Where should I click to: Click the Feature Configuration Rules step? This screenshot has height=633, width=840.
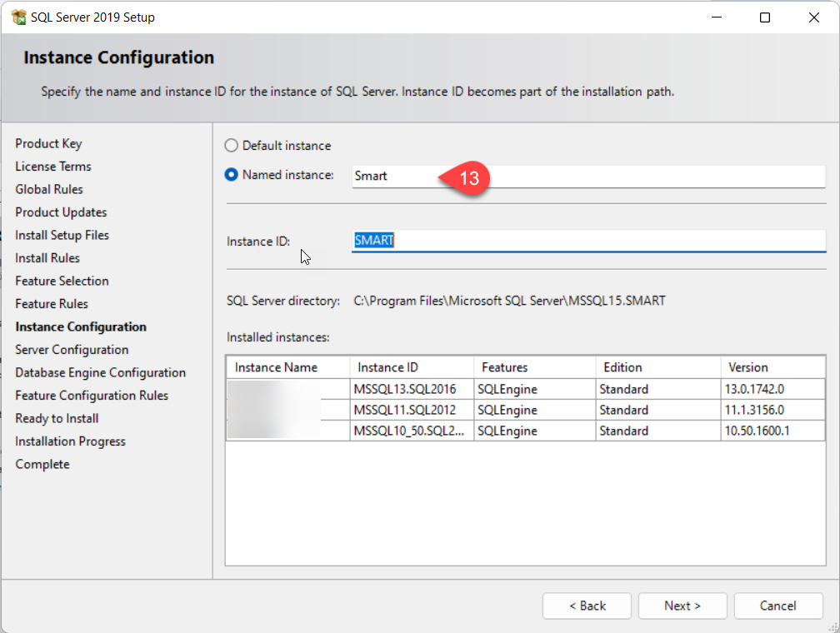92,396
